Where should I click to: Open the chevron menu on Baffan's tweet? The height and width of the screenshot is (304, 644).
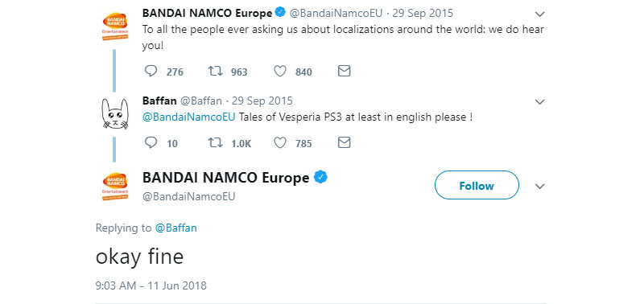[x=540, y=102]
